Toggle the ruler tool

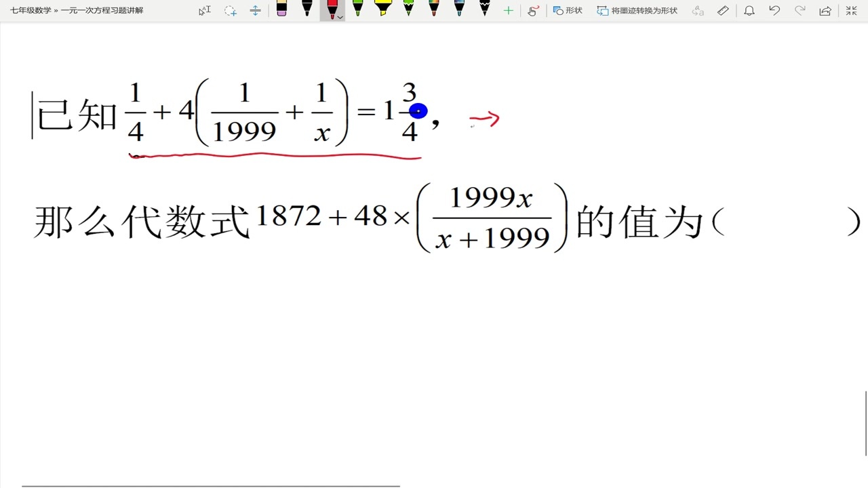tap(723, 10)
